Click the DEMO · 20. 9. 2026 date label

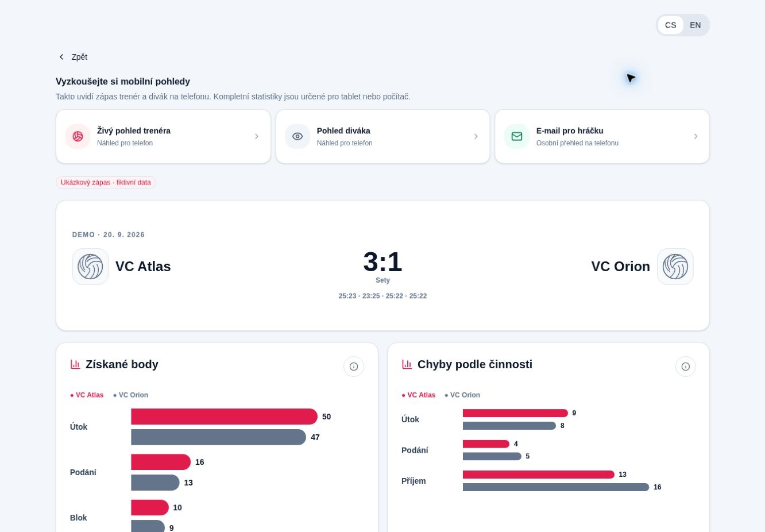pyautogui.click(x=109, y=235)
